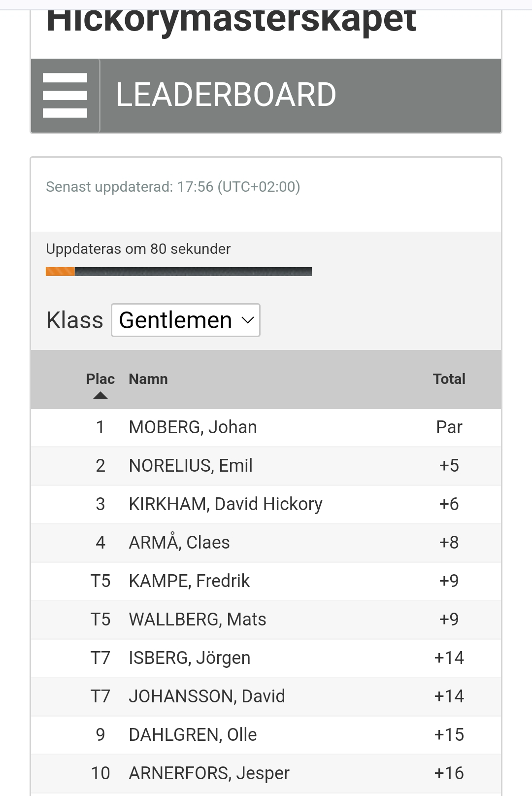The width and height of the screenshot is (532, 796).
Task: Click the LEADERBOARD header bar
Action: (266, 96)
